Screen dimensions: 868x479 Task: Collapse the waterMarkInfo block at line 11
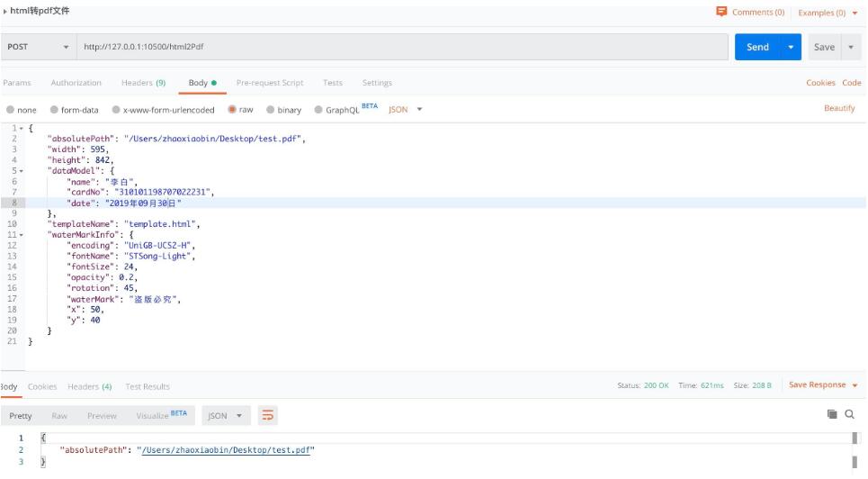pyautogui.click(x=21, y=234)
